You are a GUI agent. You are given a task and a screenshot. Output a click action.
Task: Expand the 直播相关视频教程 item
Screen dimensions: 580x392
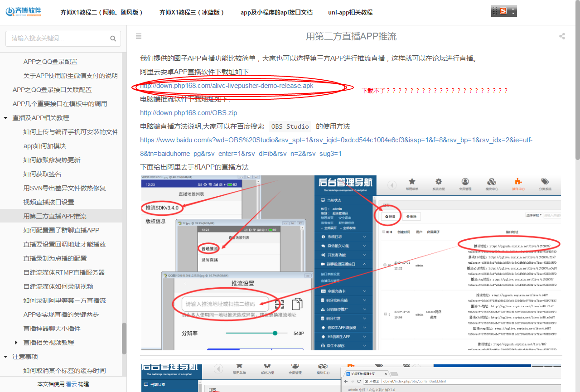16,343
